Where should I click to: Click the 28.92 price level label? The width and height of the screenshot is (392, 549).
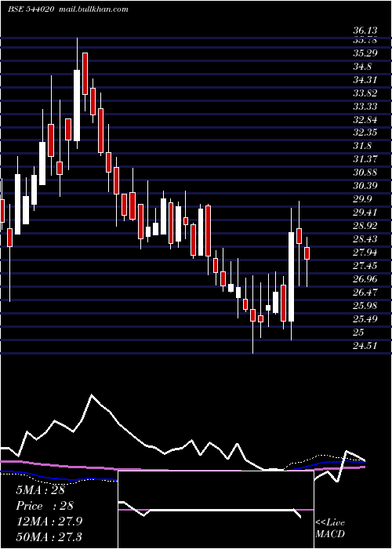click(365, 226)
